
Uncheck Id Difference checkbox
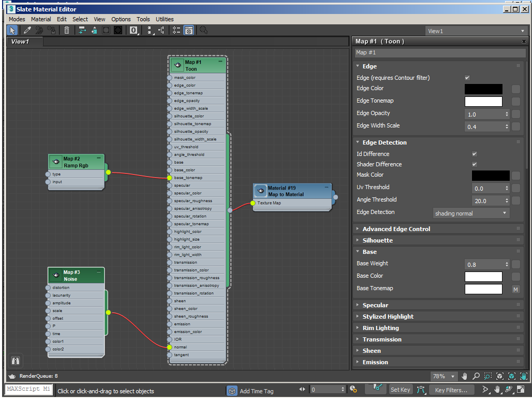tap(475, 154)
